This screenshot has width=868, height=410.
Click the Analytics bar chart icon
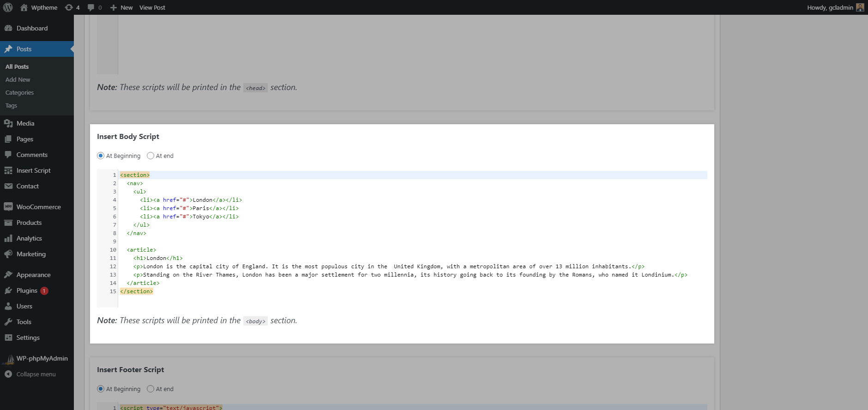[8, 238]
